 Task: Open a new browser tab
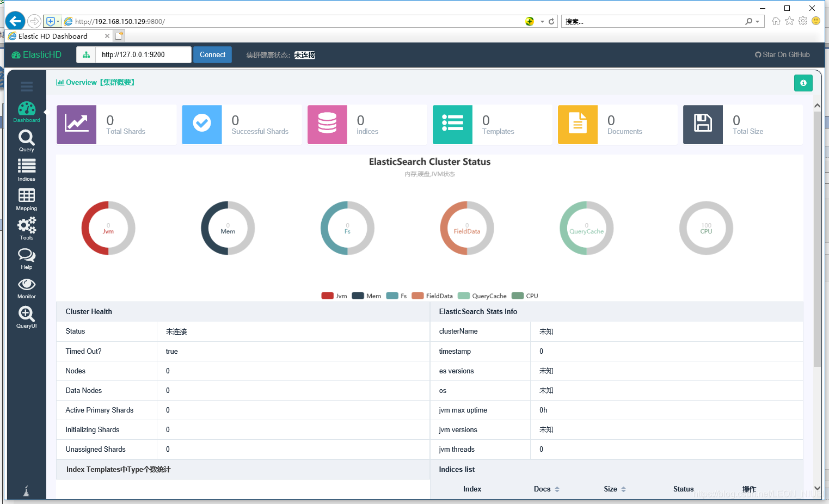[x=119, y=36]
